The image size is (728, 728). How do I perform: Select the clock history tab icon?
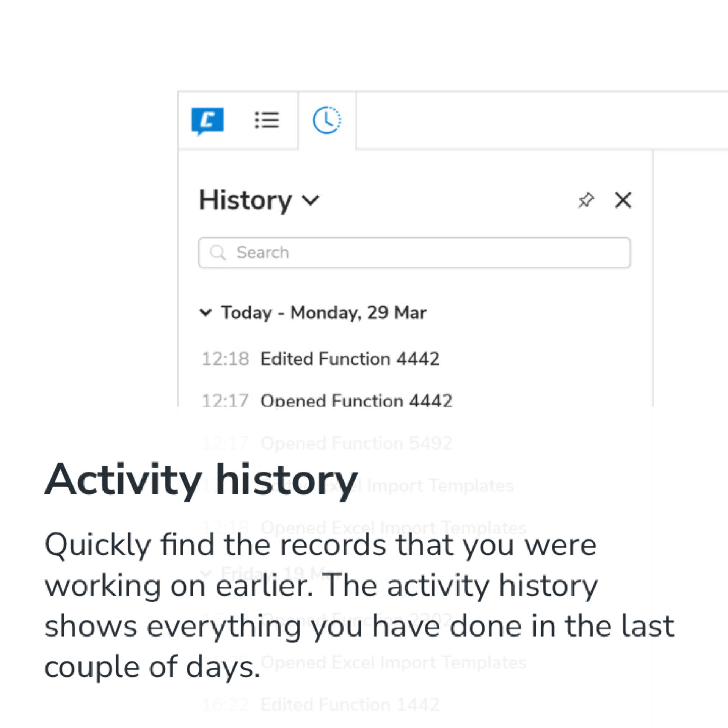point(326,120)
